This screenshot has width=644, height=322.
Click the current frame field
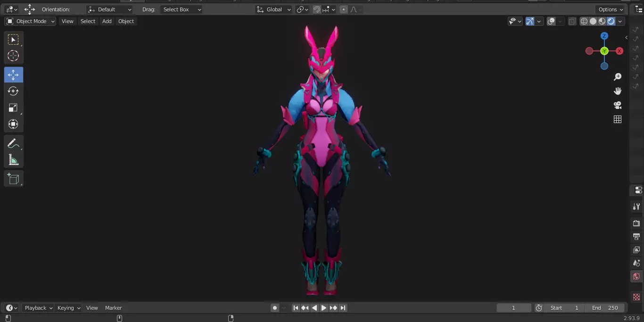point(514,308)
